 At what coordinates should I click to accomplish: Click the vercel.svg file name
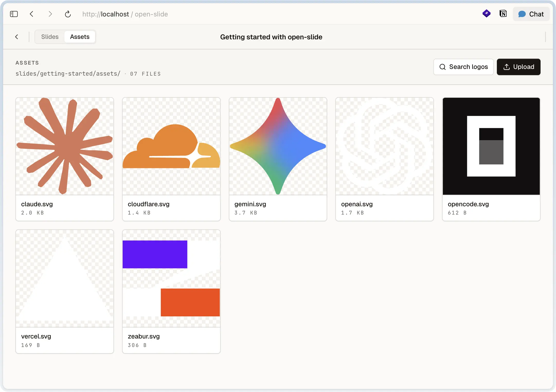36,336
